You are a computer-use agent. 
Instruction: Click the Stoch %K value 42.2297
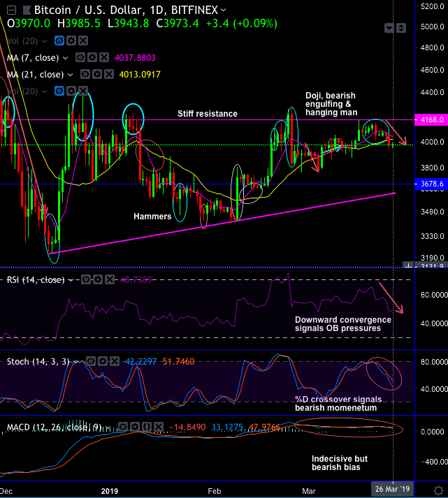tap(140, 362)
